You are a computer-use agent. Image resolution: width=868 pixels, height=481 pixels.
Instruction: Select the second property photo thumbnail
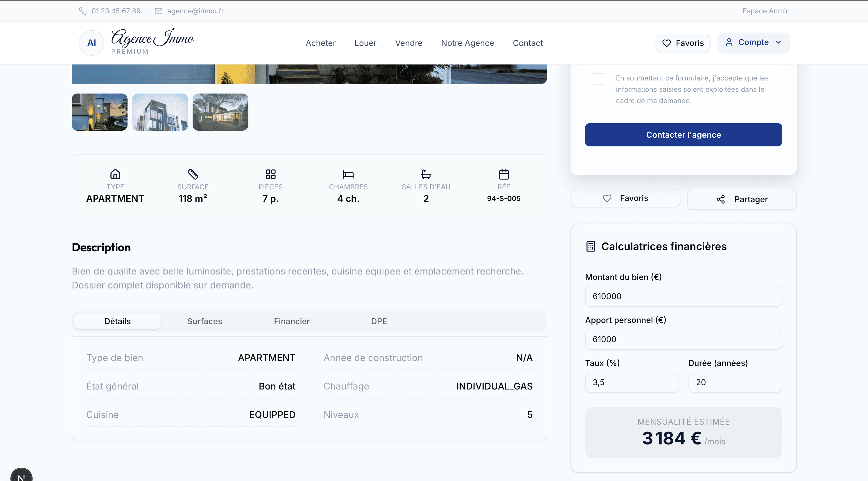click(x=160, y=112)
